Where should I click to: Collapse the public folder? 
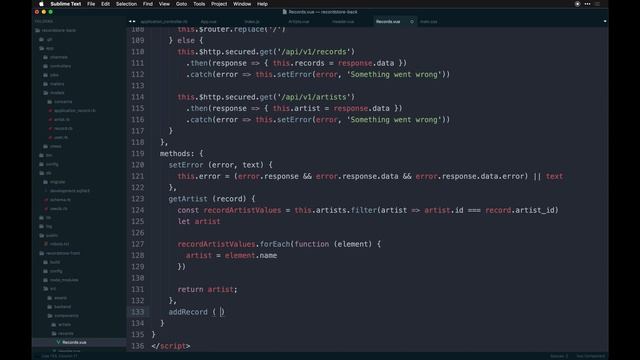click(49, 236)
